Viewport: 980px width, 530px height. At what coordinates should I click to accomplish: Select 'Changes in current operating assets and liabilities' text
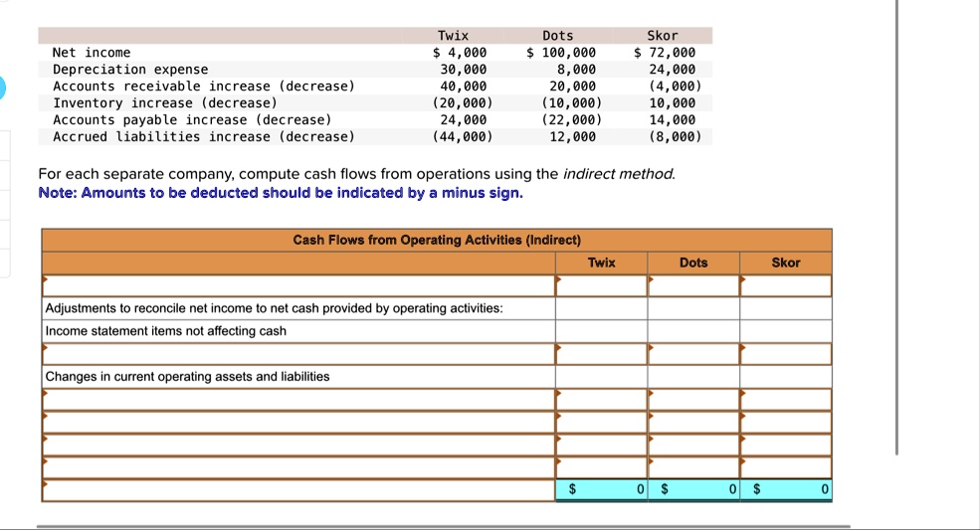pyautogui.click(x=187, y=376)
